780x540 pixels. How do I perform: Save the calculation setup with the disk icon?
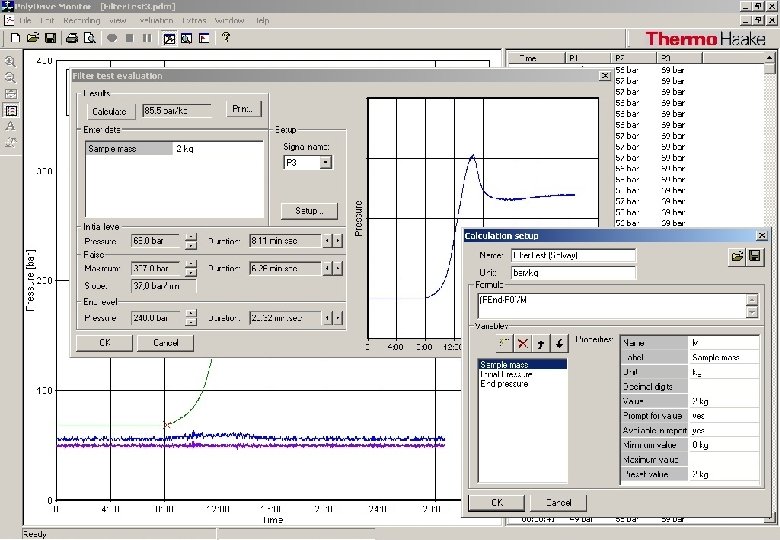(x=754, y=257)
